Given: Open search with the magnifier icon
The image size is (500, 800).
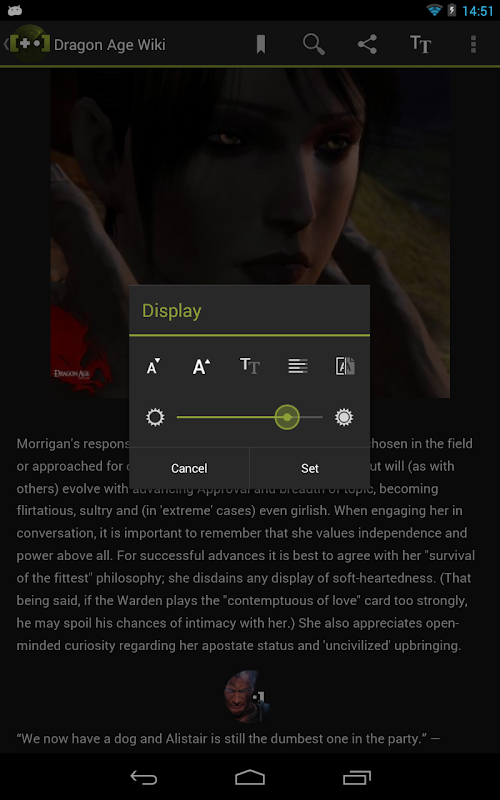Looking at the screenshot, I should [x=314, y=44].
